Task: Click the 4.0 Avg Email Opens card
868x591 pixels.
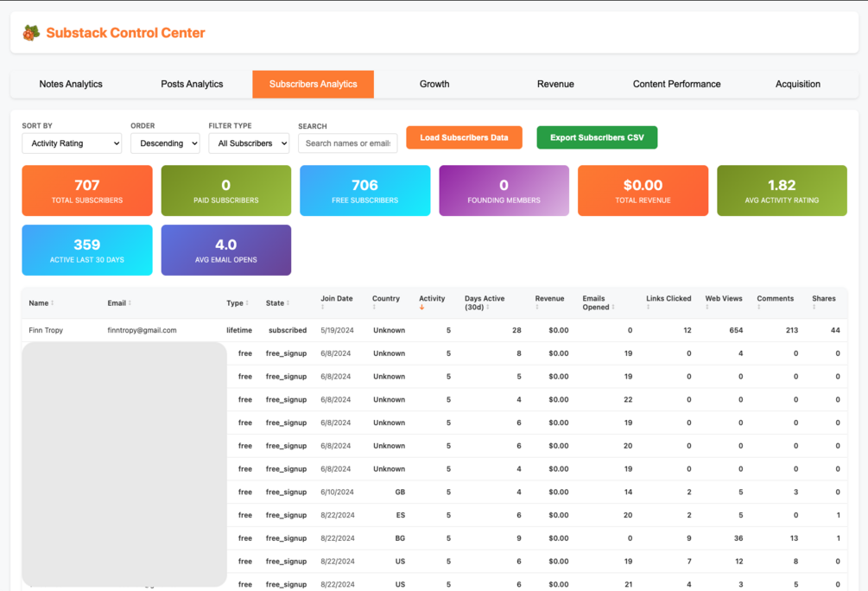Action: [x=226, y=250]
